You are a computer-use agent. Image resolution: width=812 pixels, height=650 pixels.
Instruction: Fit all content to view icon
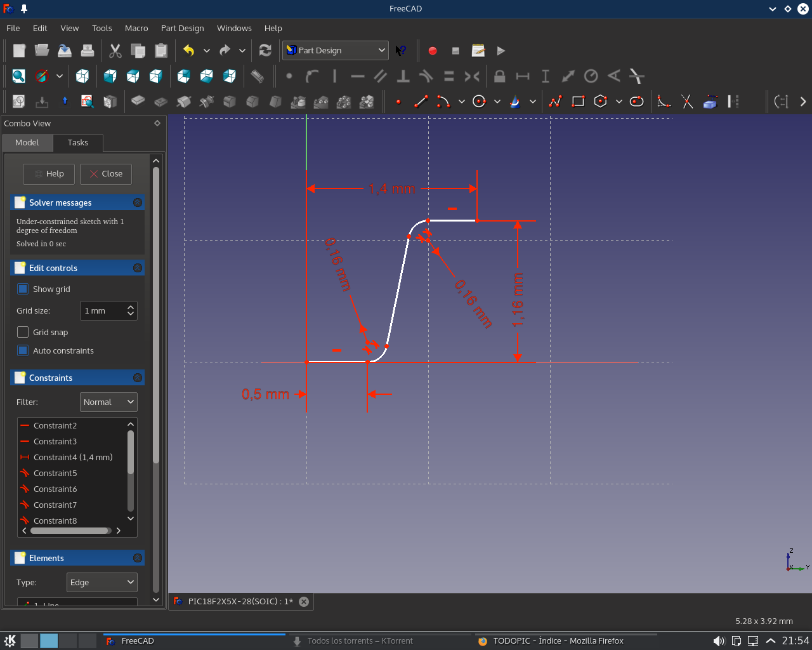[19, 76]
